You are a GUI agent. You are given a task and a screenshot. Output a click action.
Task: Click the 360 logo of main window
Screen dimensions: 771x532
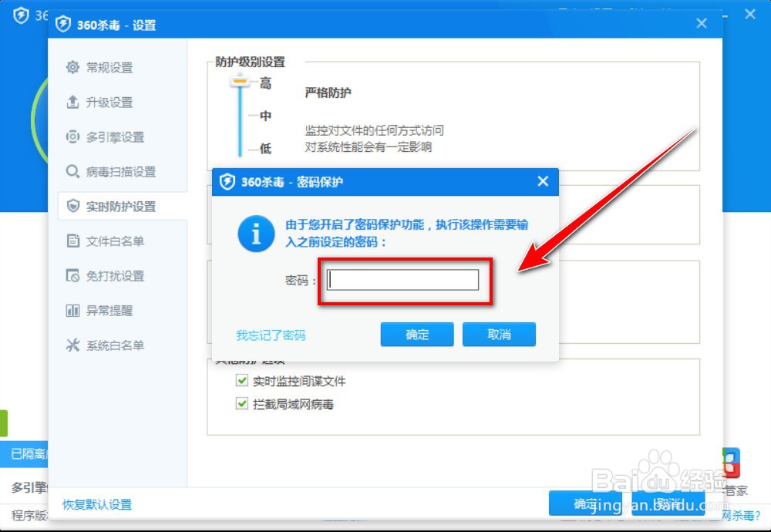click(x=21, y=15)
